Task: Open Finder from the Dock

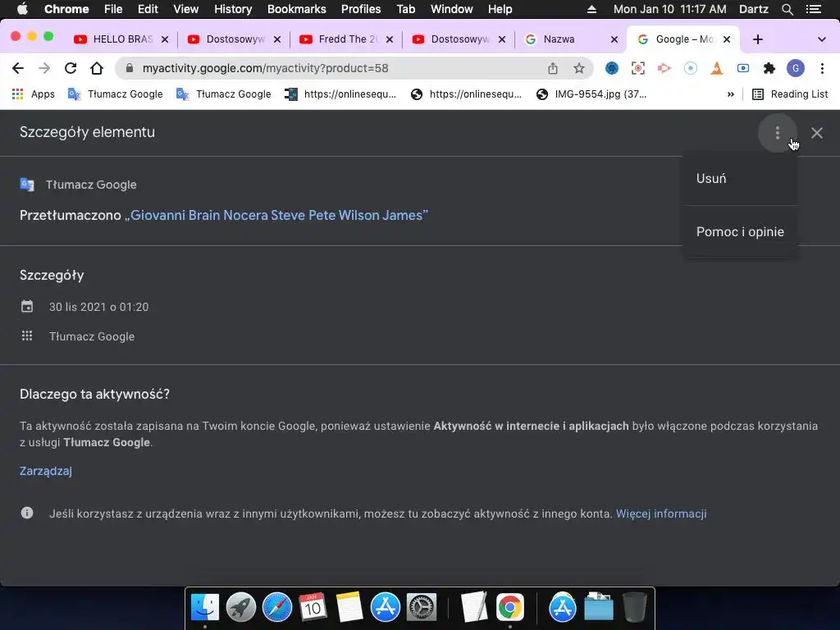Action: (x=205, y=608)
